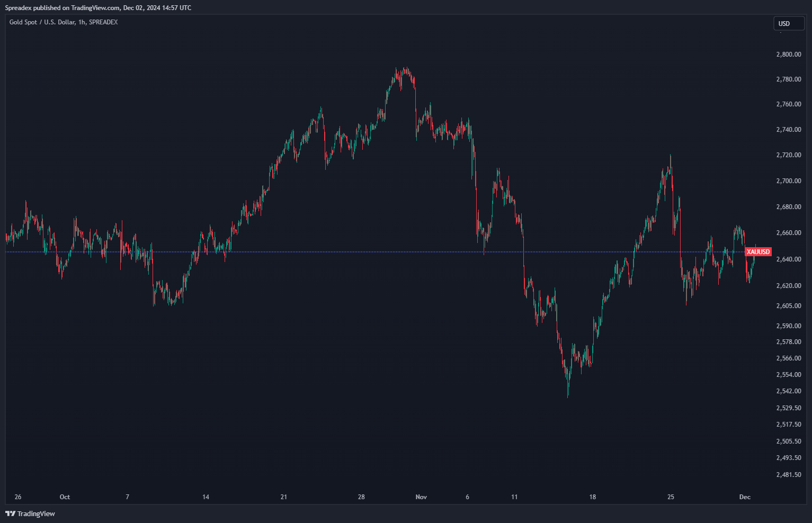Click the 2,720.00 price axis label
The width and height of the screenshot is (812, 523).
(789, 155)
